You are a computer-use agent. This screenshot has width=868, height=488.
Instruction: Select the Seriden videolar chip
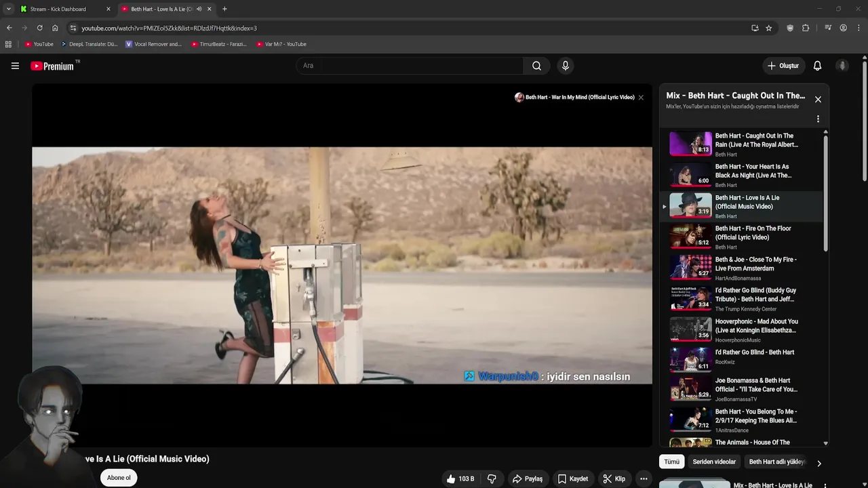tap(714, 462)
